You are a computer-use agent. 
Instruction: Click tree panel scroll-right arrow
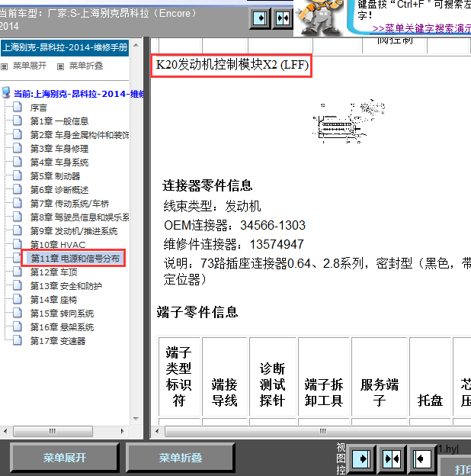pos(122,431)
